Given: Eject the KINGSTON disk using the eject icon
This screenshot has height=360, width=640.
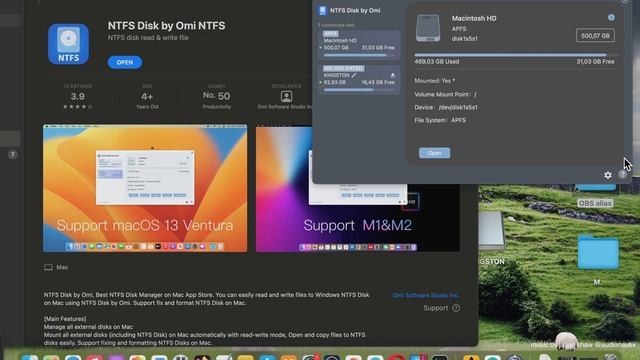Looking at the screenshot, I should point(393,76).
